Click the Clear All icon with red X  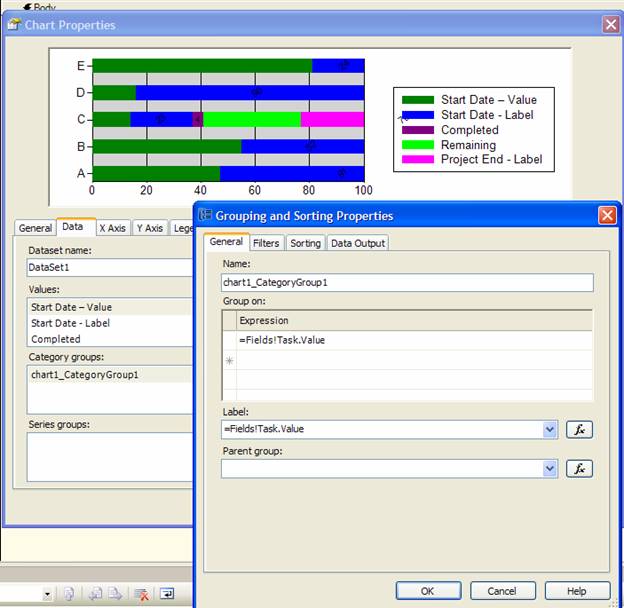coord(141,594)
